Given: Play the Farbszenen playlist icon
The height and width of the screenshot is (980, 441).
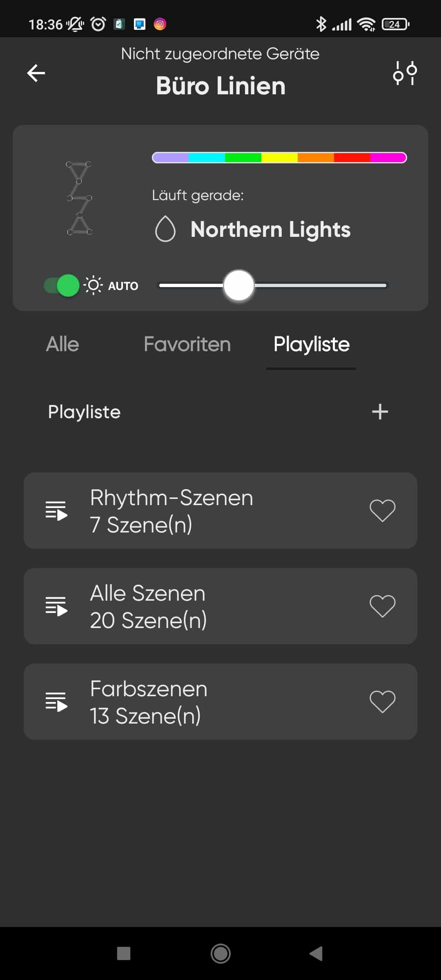Looking at the screenshot, I should (x=56, y=702).
